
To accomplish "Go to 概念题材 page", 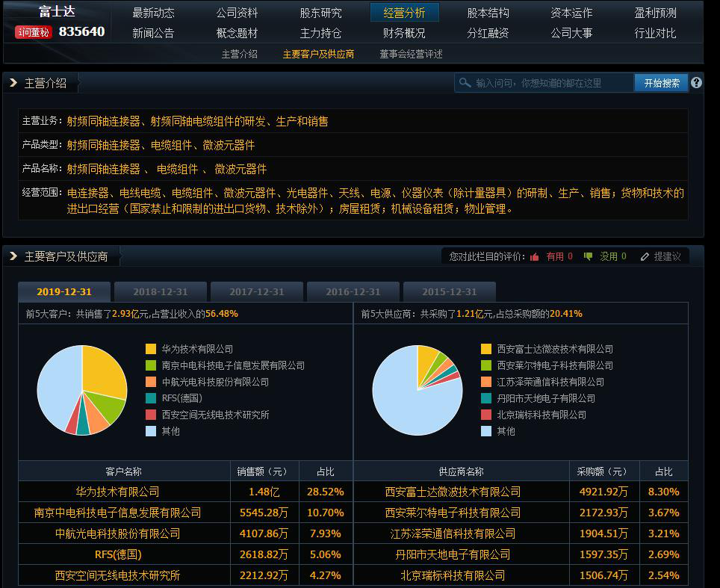I will (237, 33).
